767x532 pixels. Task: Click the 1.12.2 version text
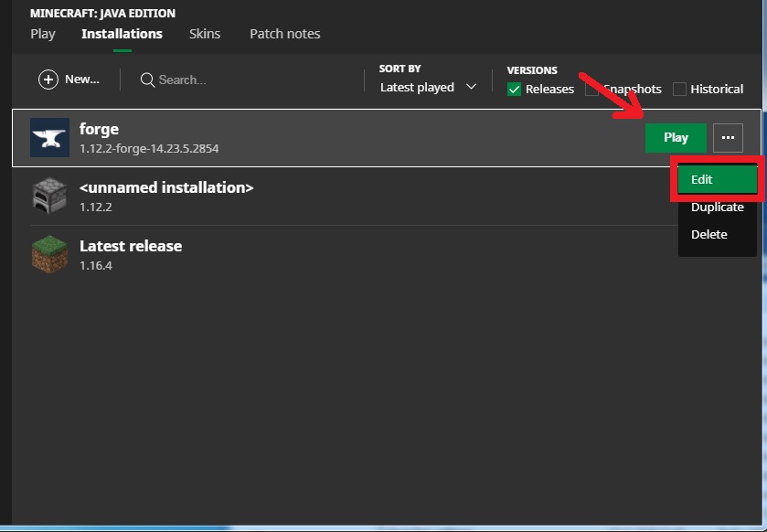96,207
